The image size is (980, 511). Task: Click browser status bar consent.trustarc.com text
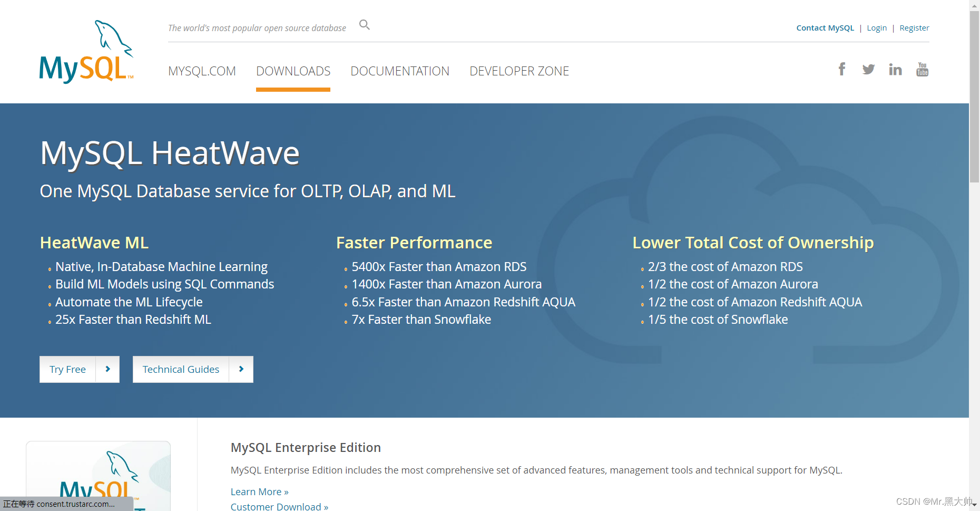click(x=59, y=504)
